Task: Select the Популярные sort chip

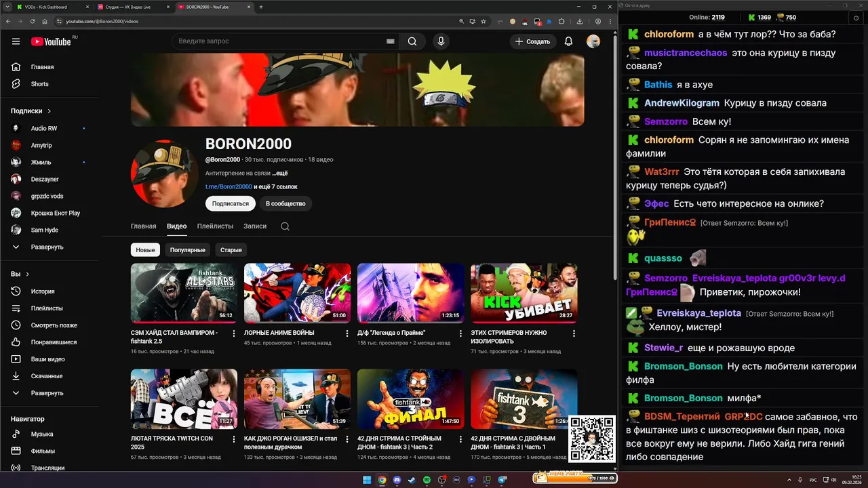Action: point(188,250)
